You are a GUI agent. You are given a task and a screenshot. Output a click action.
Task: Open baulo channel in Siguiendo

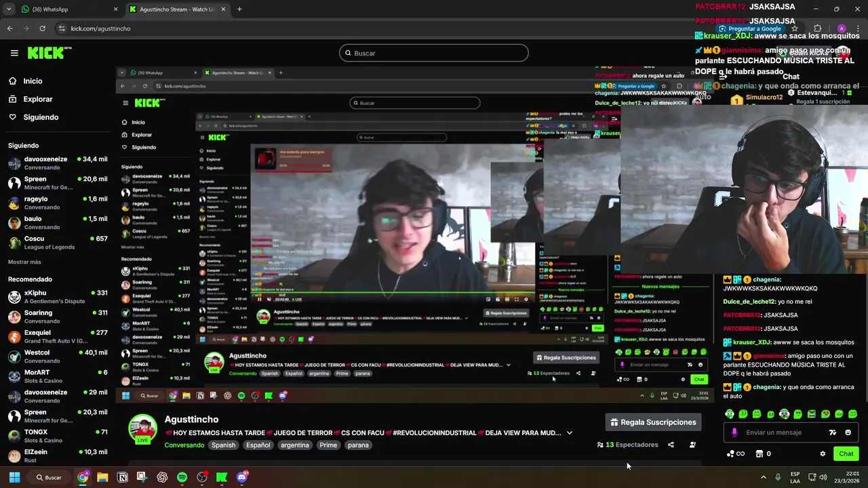click(x=57, y=222)
